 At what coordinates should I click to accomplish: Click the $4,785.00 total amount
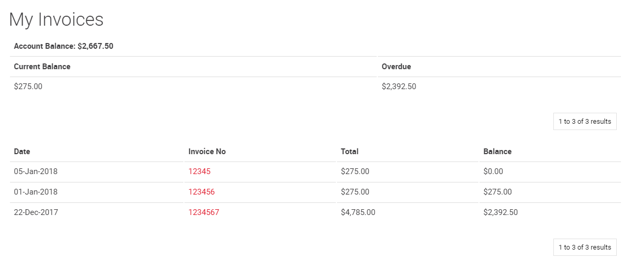[x=358, y=212]
